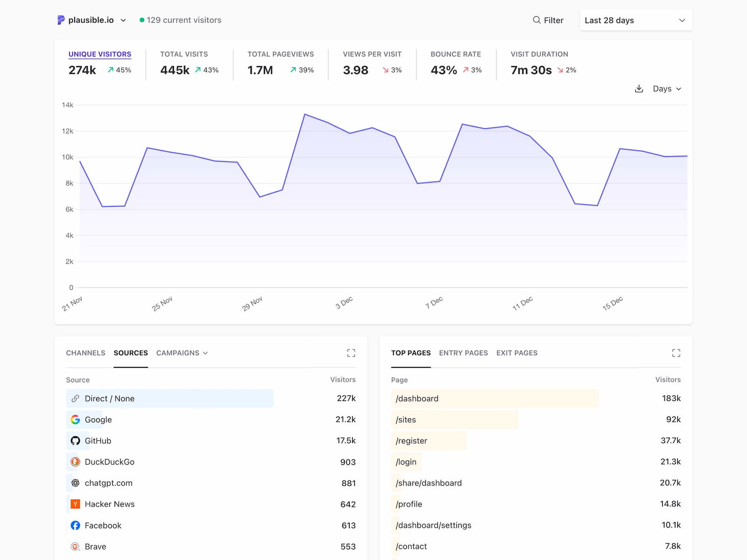Click the chart export download icon

point(639,88)
